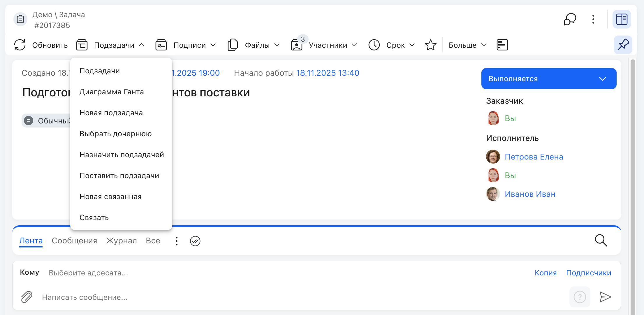Click the Подписчики link

[588, 273]
